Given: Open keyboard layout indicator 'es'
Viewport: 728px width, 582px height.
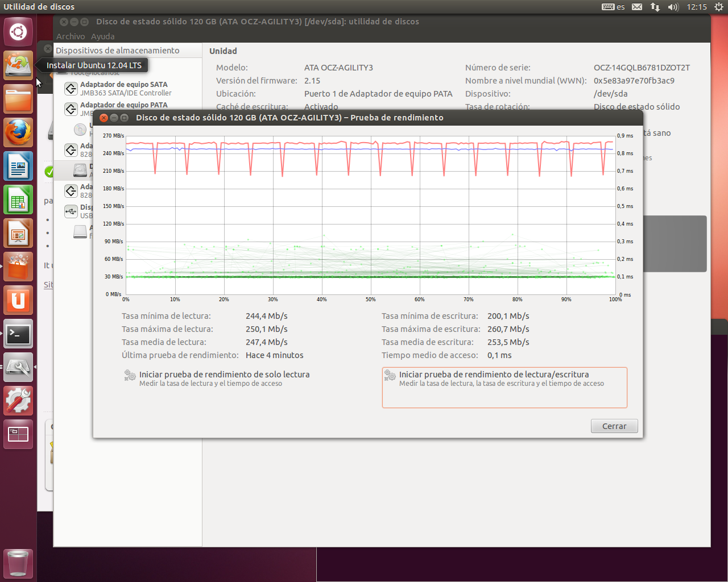Looking at the screenshot, I should tap(613, 7).
